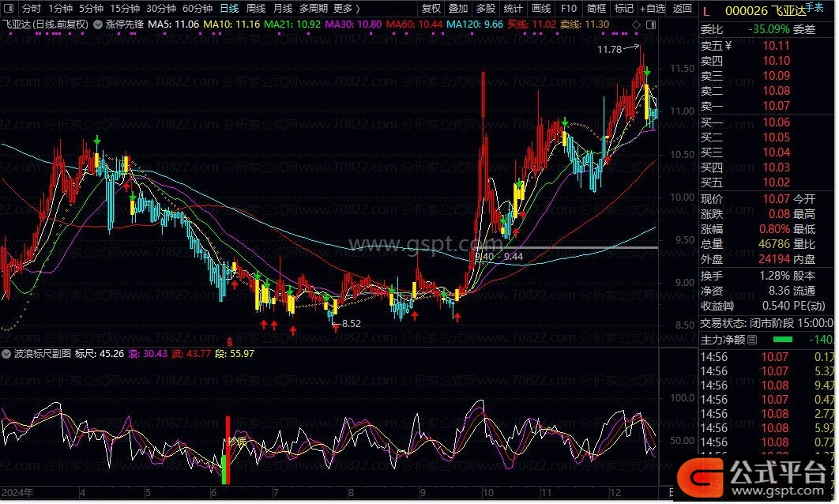Open the 多周期 multi-period view
839x504 pixels.
313,9
